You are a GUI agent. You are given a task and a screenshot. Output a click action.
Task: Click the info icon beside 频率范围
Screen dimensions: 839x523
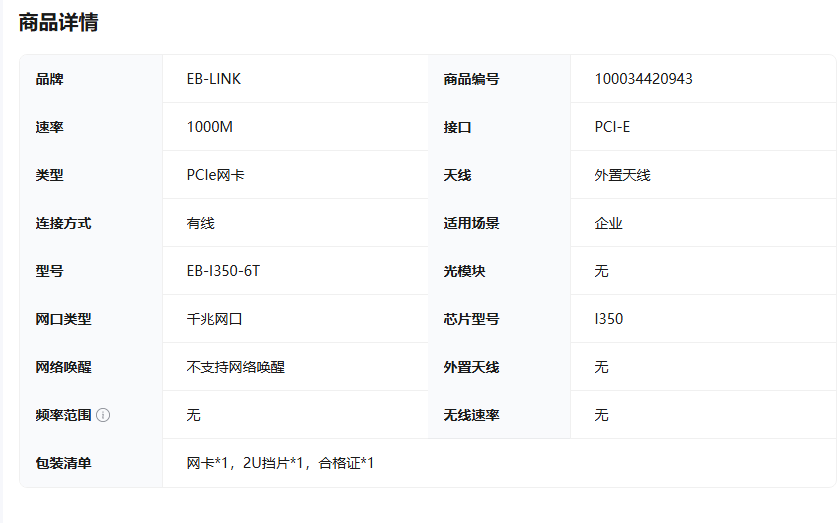point(103,415)
